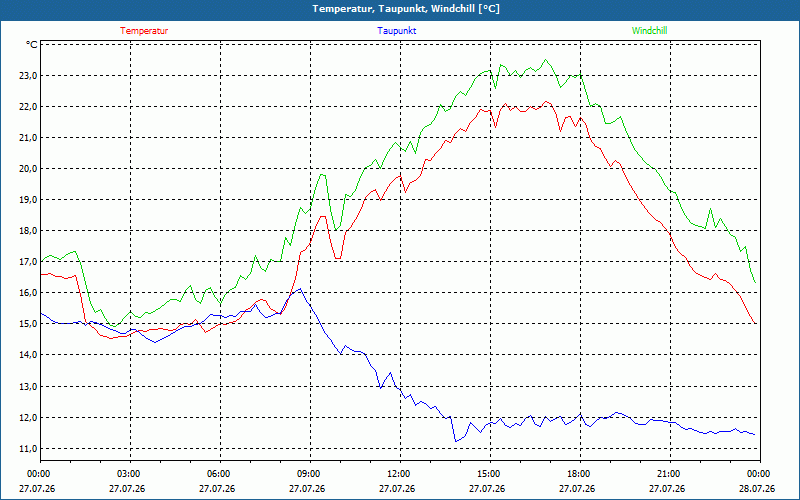800x500 pixels.
Task: Click the 11,0 y-axis value
Action: pos(28,449)
